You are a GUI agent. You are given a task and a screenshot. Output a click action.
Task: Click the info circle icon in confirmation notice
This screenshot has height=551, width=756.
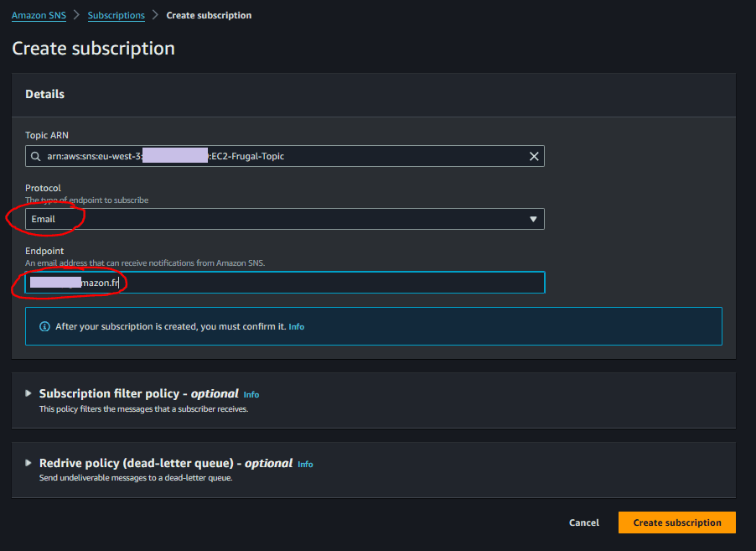[44, 326]
